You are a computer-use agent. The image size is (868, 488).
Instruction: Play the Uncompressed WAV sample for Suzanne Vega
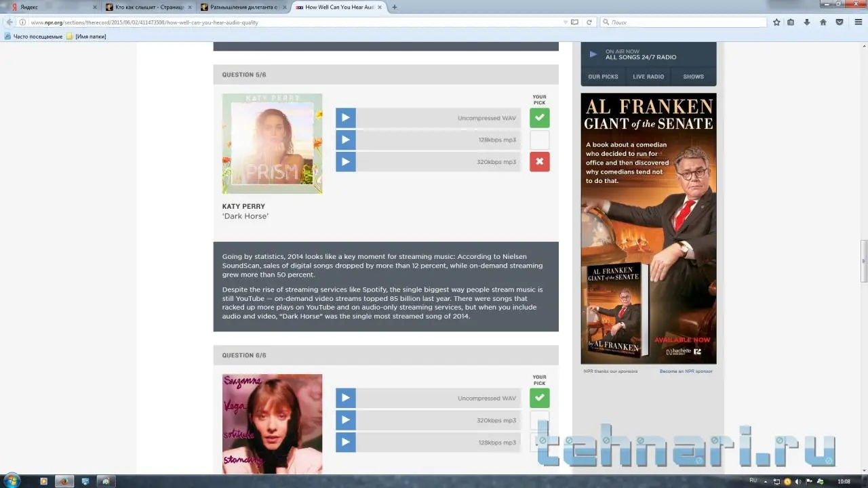point(345,398)
